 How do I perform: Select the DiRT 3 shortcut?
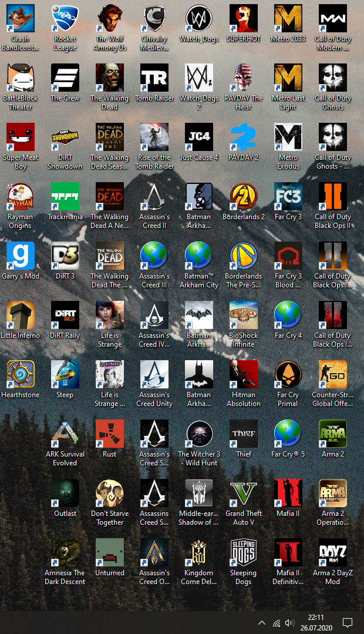pyautogui.click(x=65, y=256)
